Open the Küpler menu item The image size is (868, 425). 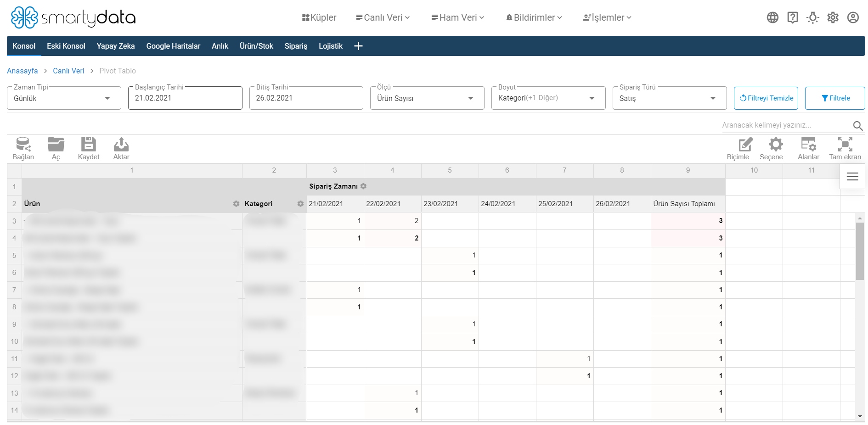[x=319, y=17]
